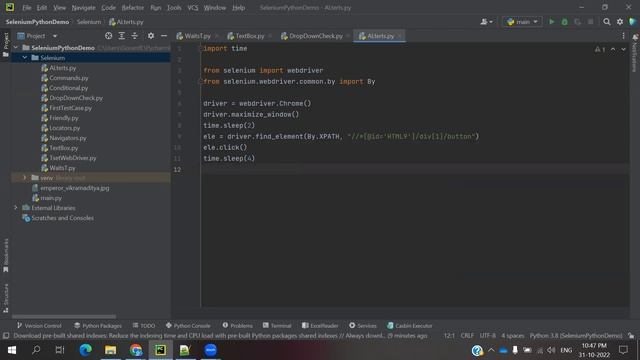Open Version Control tool window

coord(39,326)
